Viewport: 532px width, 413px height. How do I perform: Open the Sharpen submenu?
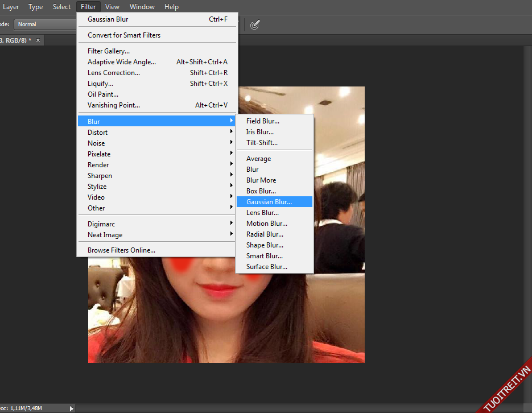click(100, 176)
